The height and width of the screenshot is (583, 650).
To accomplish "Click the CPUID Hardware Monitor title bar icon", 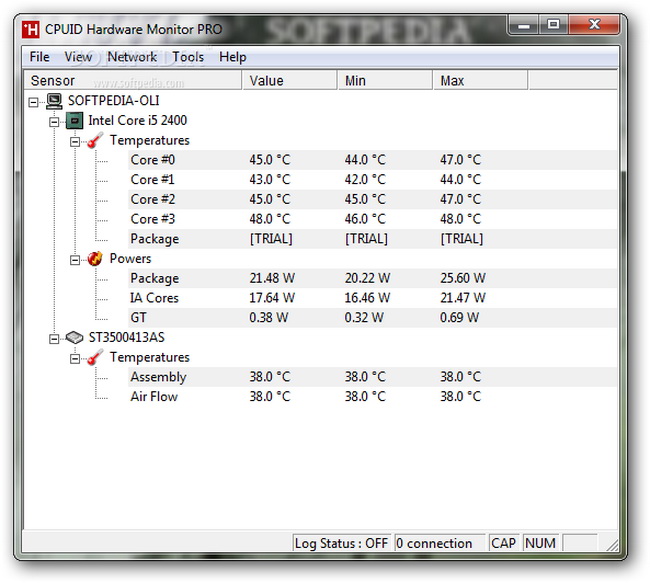I will (30, 29).
